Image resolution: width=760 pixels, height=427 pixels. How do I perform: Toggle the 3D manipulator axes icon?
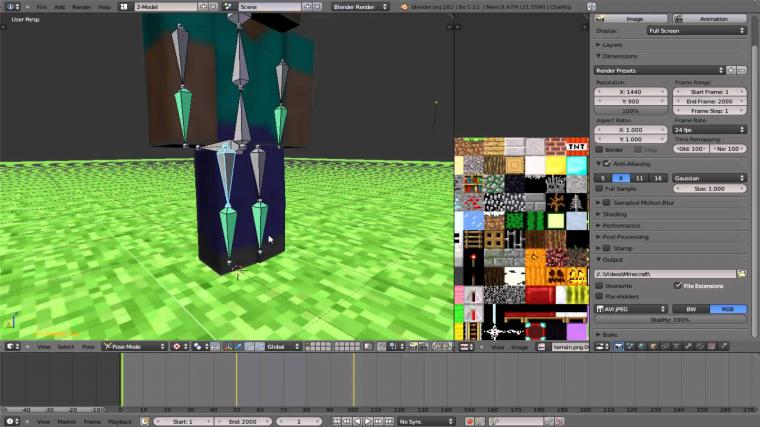tap(228, 347)
